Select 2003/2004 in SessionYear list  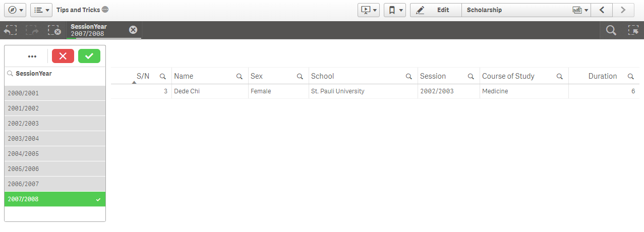pos(55,139)
